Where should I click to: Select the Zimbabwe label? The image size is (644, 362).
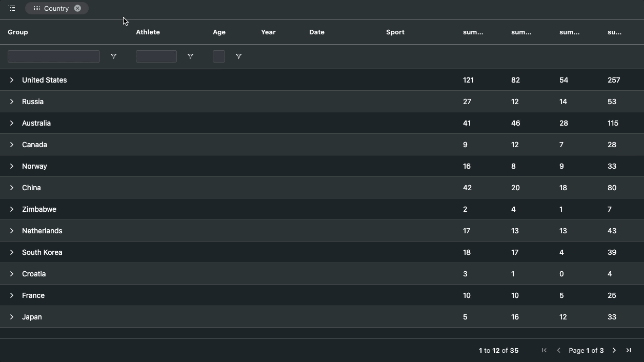(39, 209)
